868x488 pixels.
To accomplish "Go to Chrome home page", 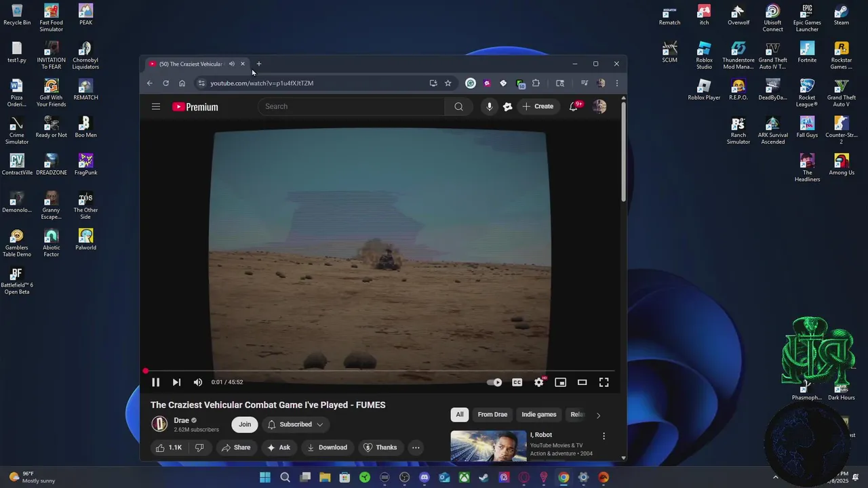I will (182, 83).
